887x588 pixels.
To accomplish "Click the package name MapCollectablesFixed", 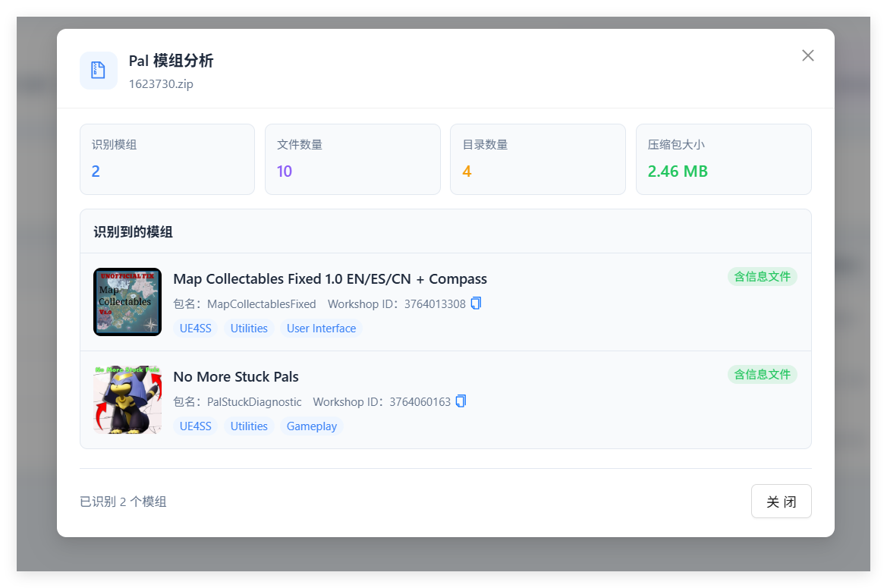I will tap(261, 304).
